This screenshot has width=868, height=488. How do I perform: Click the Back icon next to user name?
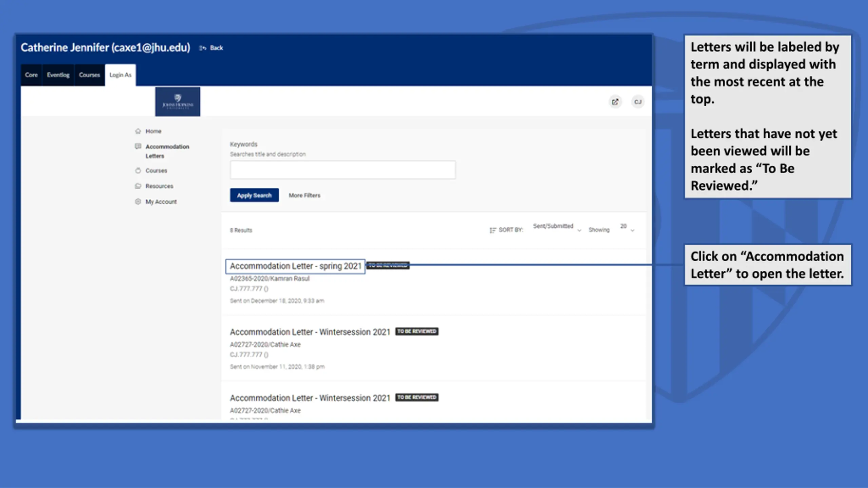click(x=203, y=48)
